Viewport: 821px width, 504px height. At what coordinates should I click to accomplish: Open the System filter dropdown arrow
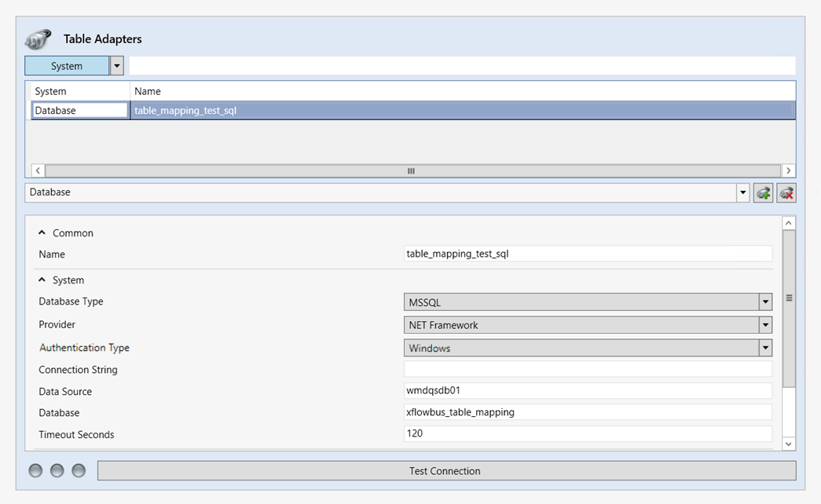pos(117,66)
